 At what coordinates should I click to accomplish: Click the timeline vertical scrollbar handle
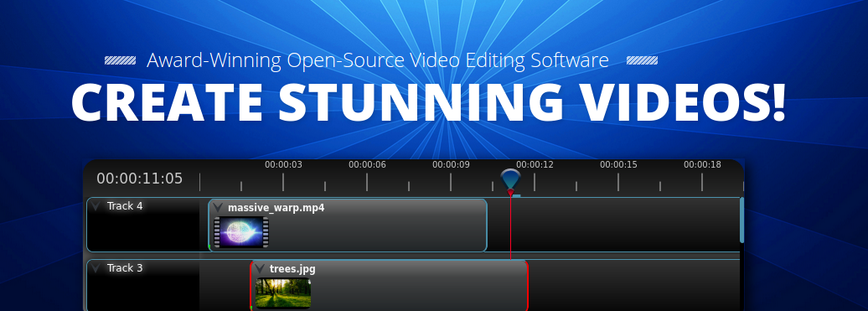pyautogui.click(x=741, y=220)
